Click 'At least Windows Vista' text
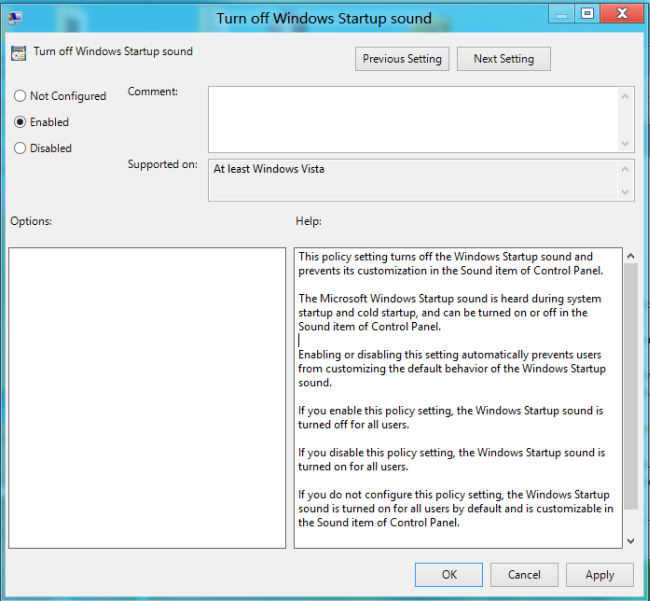This screenshot has height=601, width=650. click(269, 169)
